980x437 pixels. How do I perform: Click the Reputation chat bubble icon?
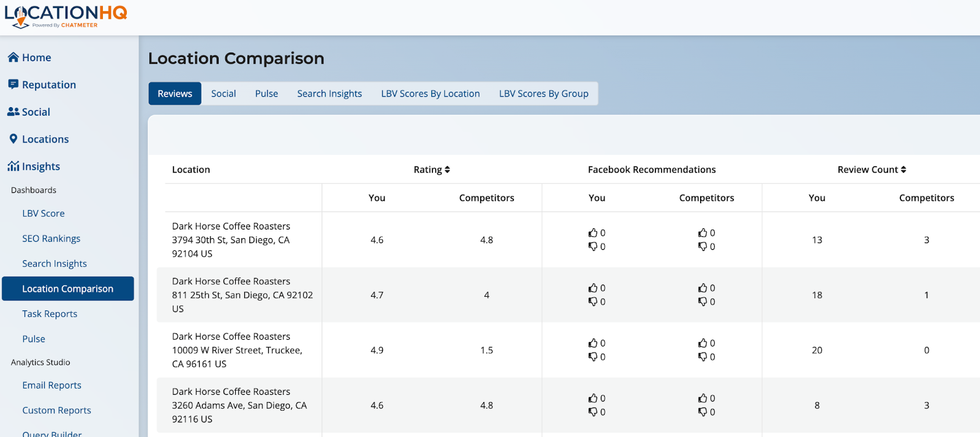pos(13,84)
